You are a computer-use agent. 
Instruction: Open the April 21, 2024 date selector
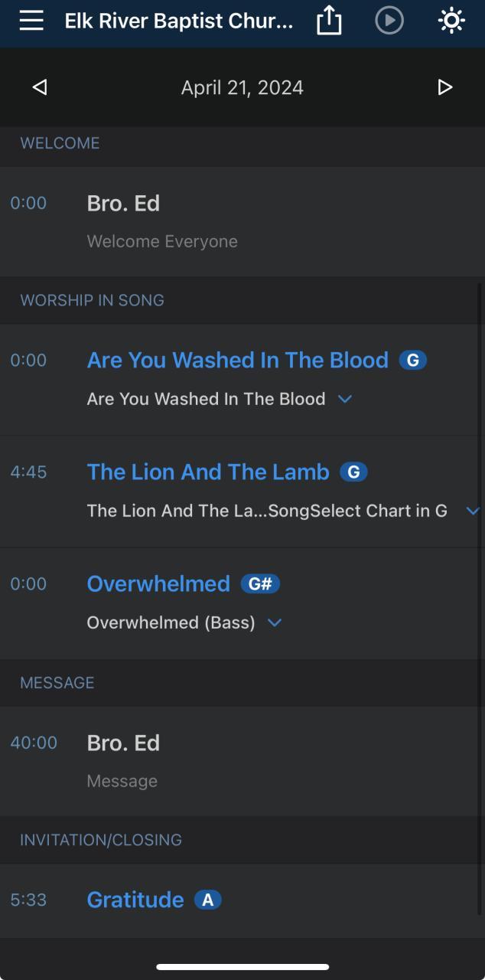pos(242,87)
